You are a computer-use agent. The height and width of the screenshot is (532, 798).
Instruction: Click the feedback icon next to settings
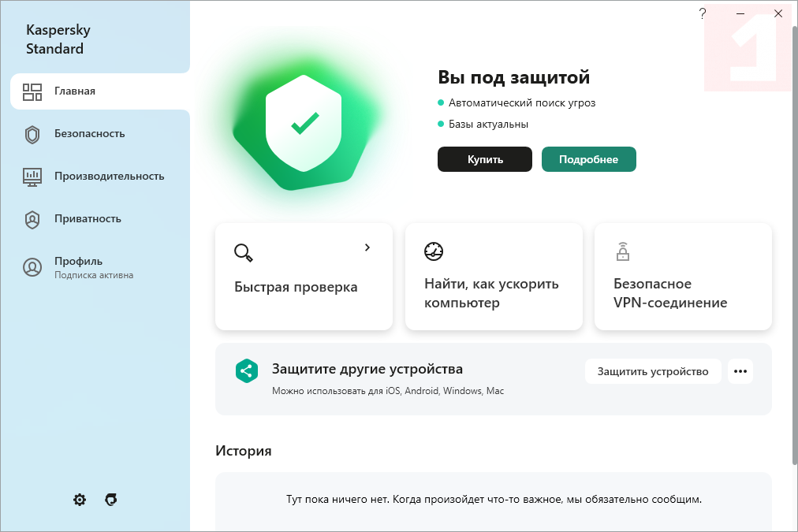(x=110, y=500)
